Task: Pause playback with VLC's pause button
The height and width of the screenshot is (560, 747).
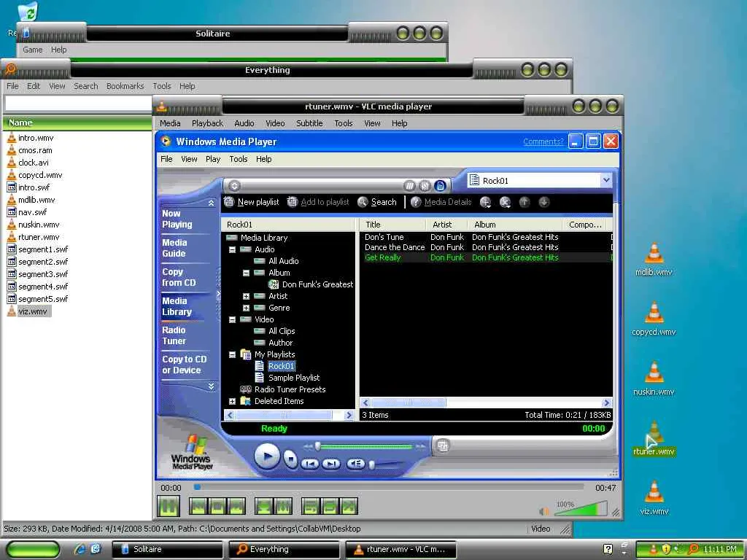Action: (169, 506)
